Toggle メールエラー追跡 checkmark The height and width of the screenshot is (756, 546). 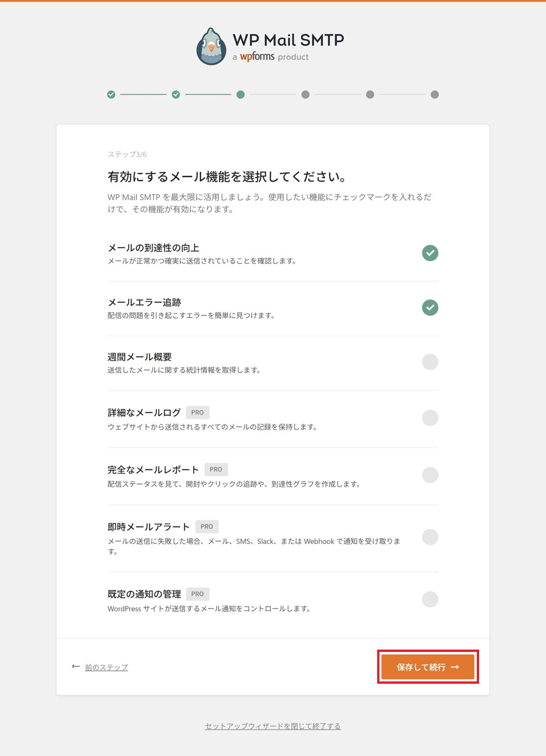[x=430, y=307]
